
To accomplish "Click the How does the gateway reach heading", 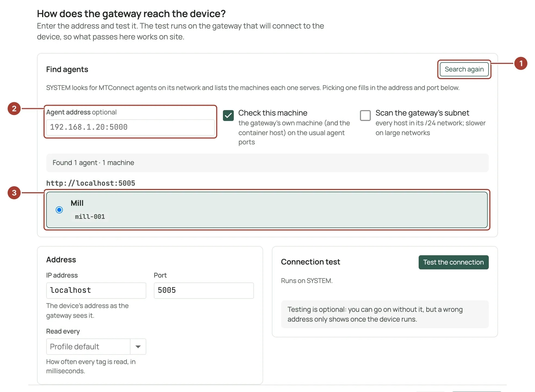I will click(x=131, y=14).
